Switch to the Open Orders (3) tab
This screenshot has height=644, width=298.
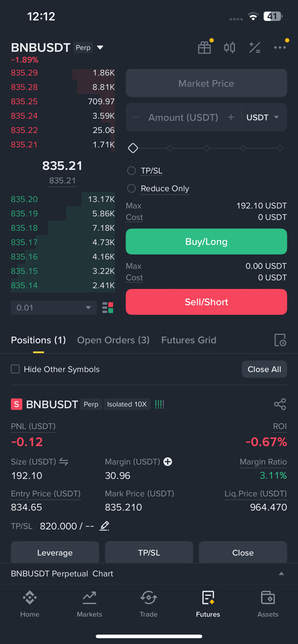[x=113, y=340]
